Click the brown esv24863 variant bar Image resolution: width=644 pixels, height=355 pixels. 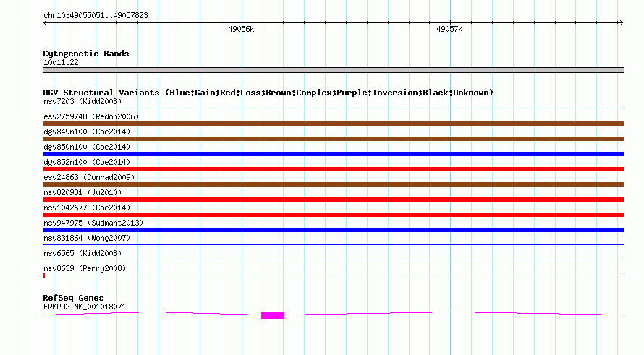pos(333,184)
